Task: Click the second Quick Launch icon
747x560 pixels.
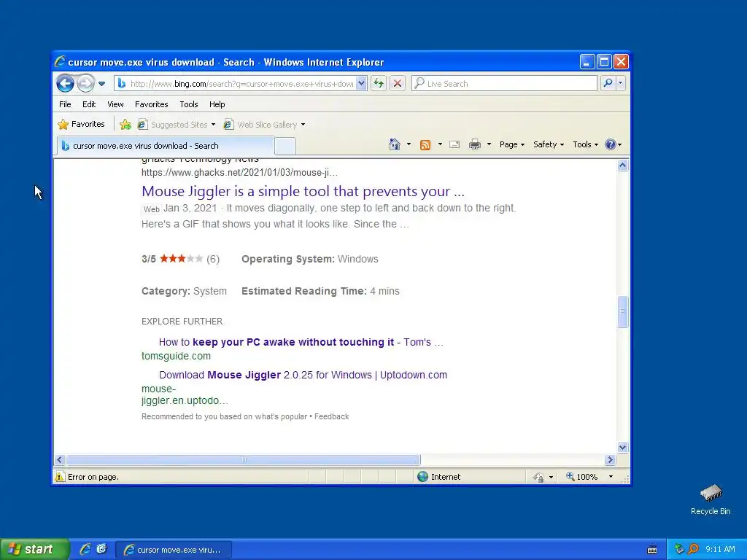Action: pos(101,549)
